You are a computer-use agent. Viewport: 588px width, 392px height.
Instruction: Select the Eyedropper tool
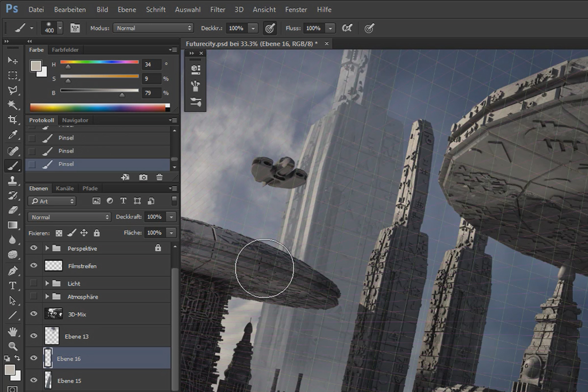point(13,134)
